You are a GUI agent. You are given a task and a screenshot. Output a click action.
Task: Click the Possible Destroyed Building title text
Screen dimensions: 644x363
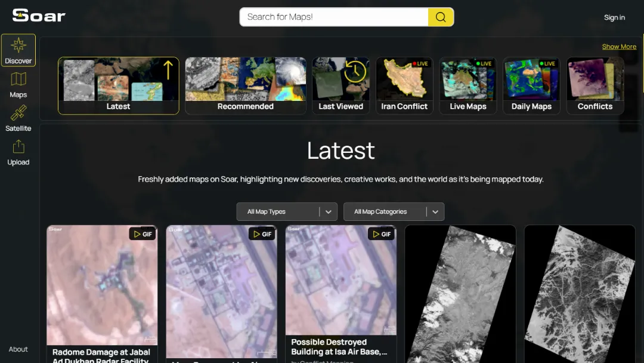pos(339,346)
